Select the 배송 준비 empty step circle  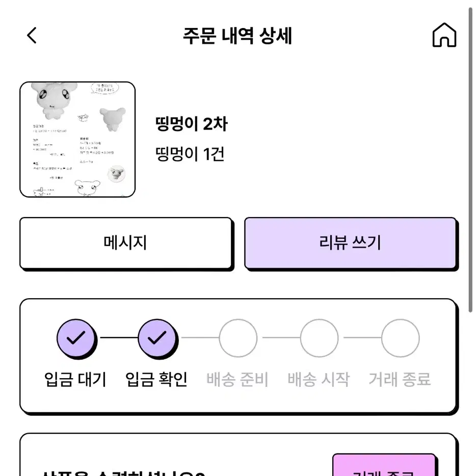click(238, 338)
